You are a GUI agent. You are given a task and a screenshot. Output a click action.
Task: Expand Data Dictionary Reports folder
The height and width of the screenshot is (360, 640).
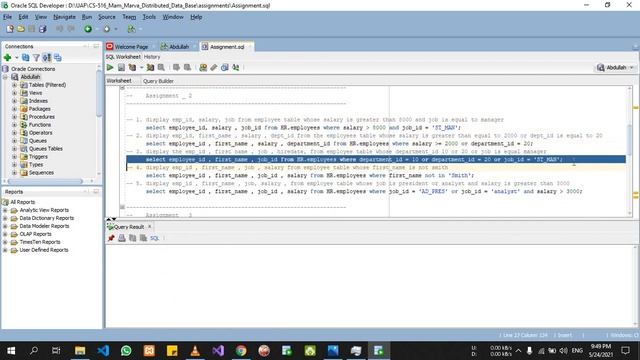[x=5, y=218]
